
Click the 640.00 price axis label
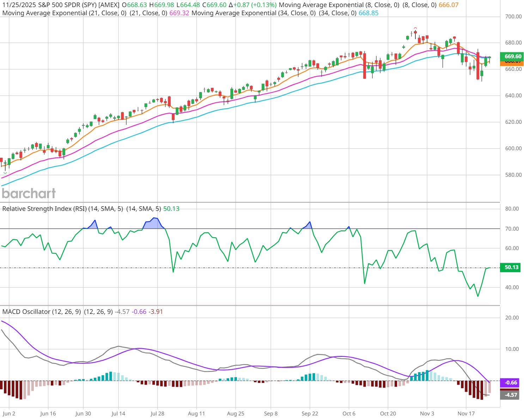click(x=513, y=96)
